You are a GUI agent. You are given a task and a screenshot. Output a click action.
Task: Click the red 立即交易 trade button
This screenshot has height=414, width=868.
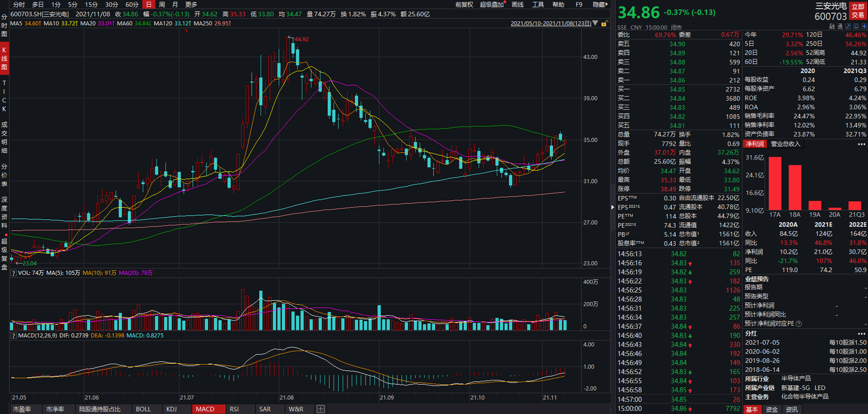pyautogui.click(x=858, y=11)
